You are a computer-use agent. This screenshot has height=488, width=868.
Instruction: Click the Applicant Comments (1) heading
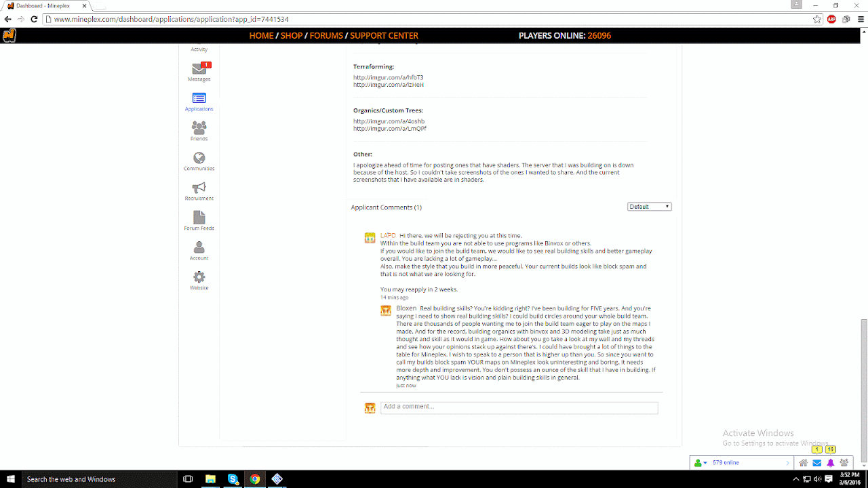point(386,207)
